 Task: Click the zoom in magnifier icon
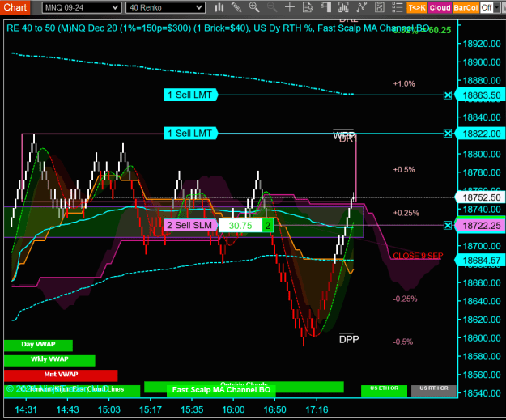pyautogui.click(x=254, y=7)
